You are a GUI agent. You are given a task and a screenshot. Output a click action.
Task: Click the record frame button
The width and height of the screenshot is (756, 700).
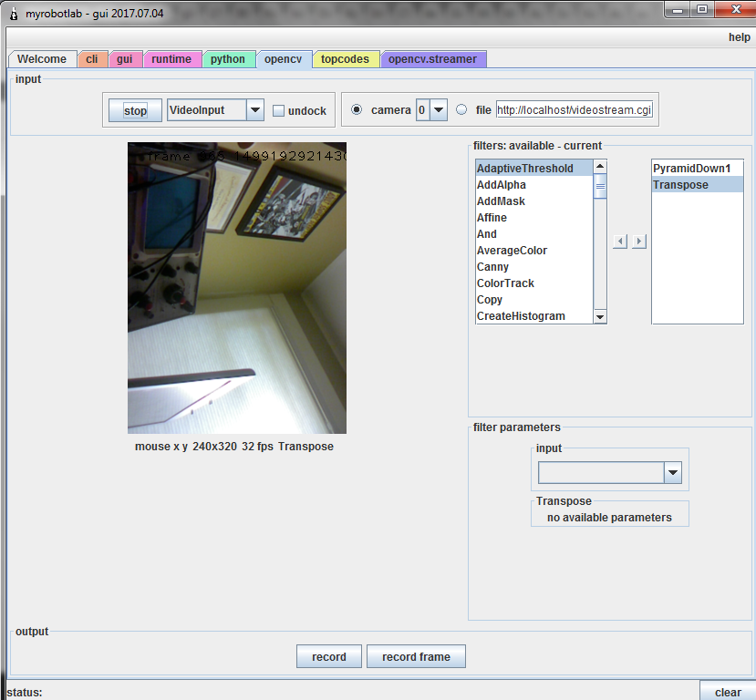pos(416,656)
